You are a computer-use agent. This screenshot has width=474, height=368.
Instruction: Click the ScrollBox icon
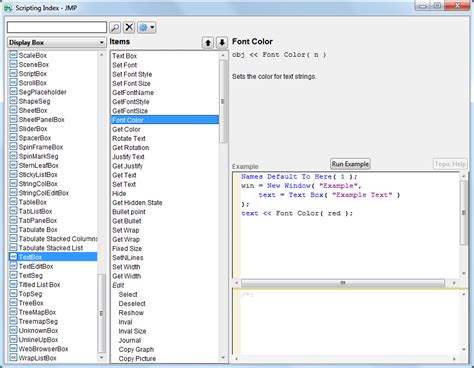(x=13, y=83)
